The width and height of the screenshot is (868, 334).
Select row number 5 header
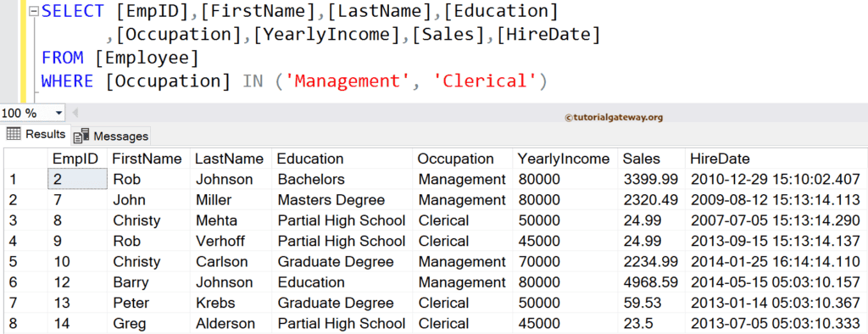point(26,261)
